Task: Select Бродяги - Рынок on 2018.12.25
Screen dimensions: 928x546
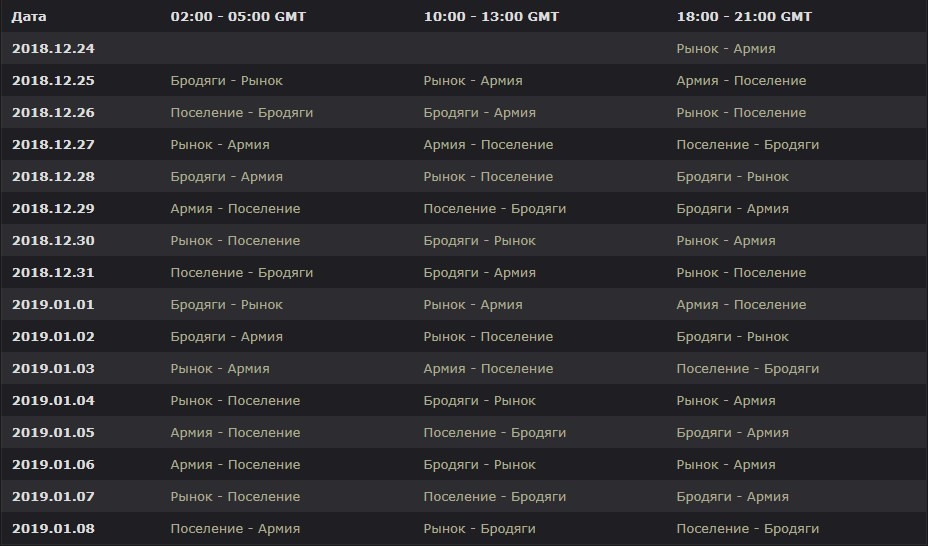Action: click(227, 80)
